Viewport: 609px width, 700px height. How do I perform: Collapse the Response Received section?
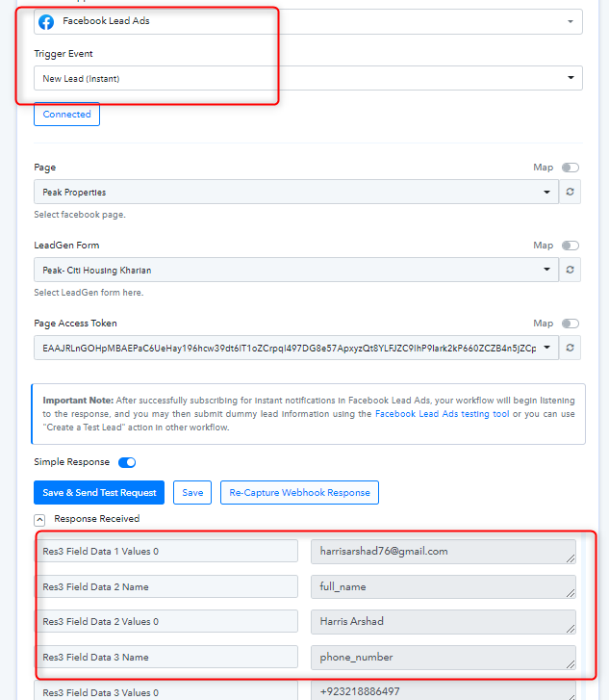39,520
